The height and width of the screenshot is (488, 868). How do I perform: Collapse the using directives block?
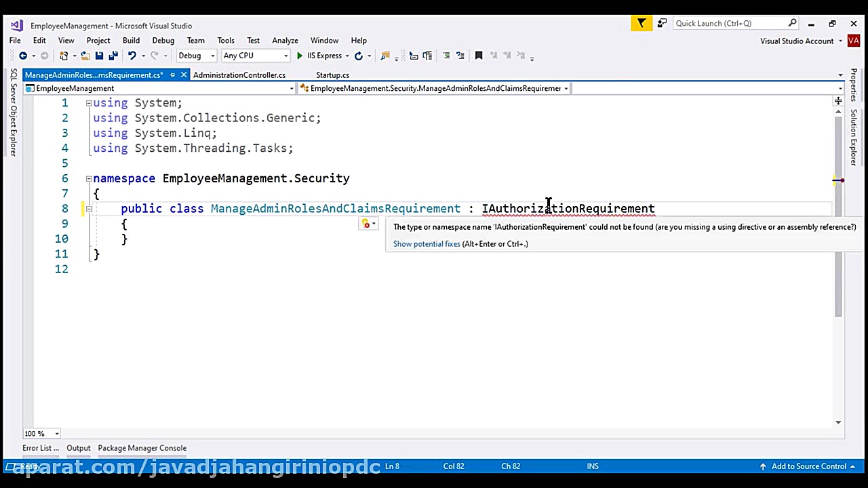tap(88, 103)
